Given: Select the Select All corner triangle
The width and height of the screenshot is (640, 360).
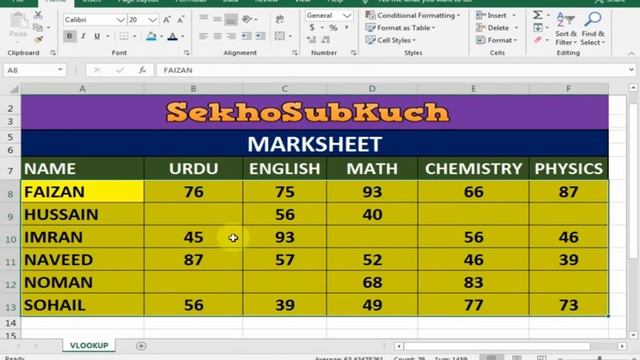Looking at the screenshot, I should point(14,89).
